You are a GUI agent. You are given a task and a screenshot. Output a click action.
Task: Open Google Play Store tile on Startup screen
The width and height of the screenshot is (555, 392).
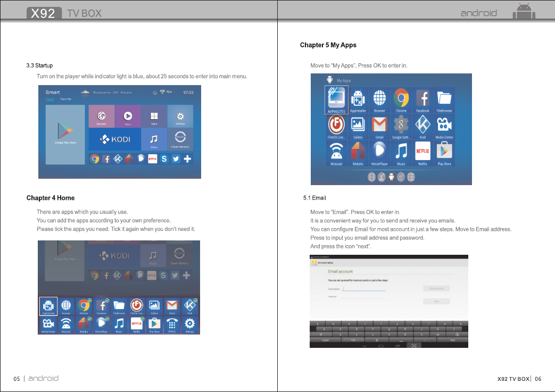tap(65, 135)
